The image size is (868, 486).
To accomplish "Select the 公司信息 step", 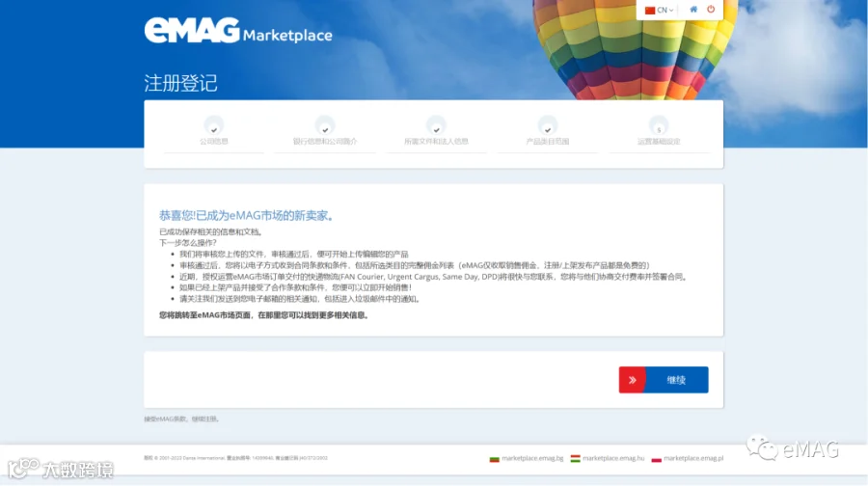I will [x=214, y=132].
